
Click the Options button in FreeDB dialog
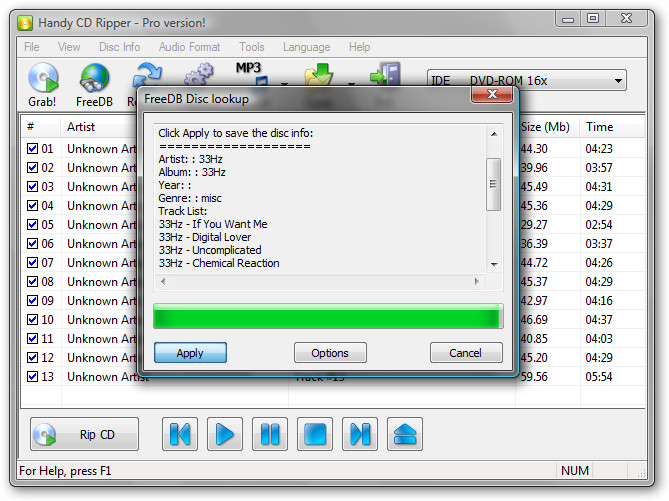pos(330,353)
